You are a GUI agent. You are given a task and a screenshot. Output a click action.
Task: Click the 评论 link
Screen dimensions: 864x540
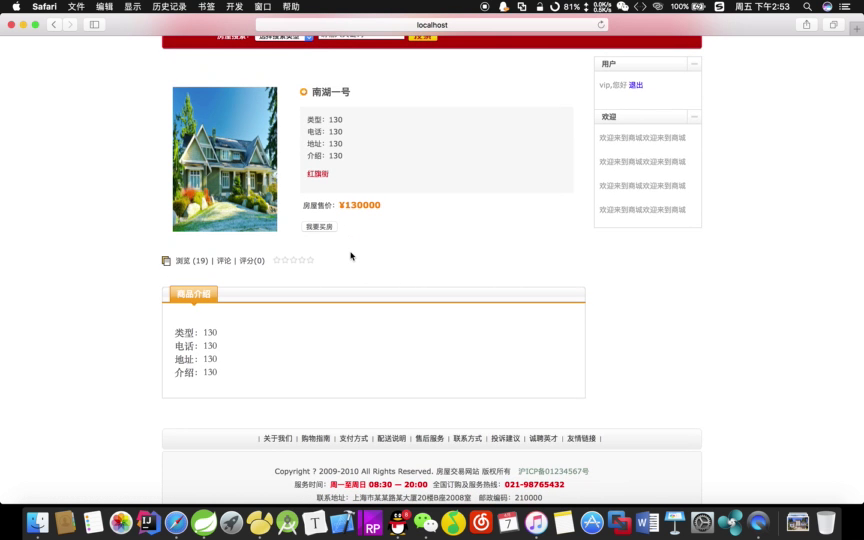[224, 261]
